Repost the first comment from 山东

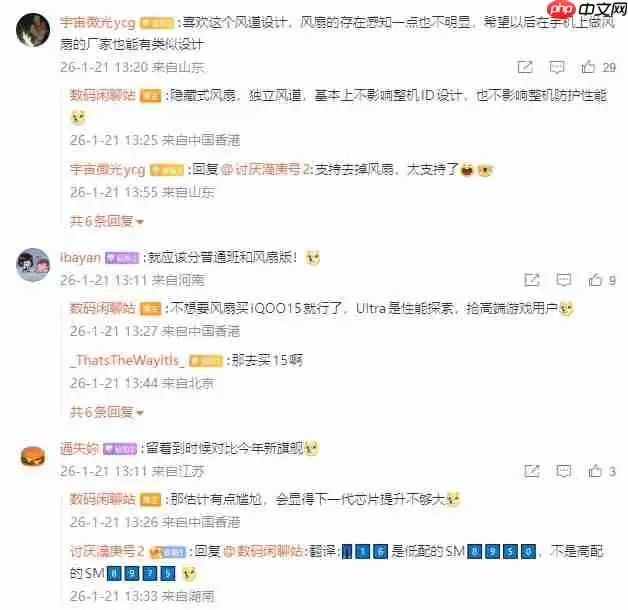pyautogui.click(x=525, y=67)
